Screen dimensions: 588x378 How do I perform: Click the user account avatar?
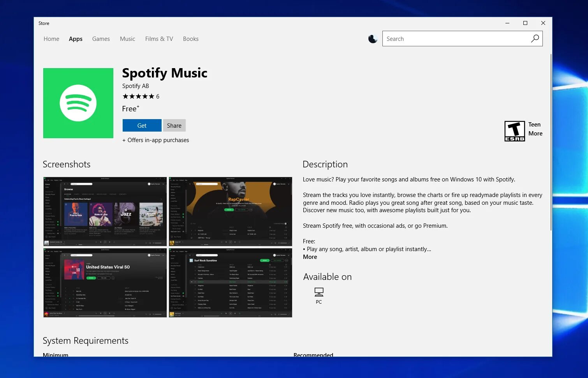(373, 39)
